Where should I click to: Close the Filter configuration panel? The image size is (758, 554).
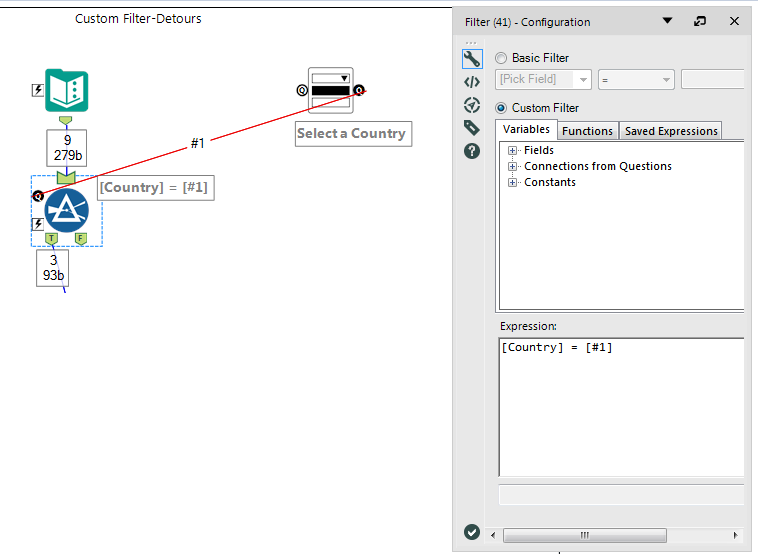point(734,21)
